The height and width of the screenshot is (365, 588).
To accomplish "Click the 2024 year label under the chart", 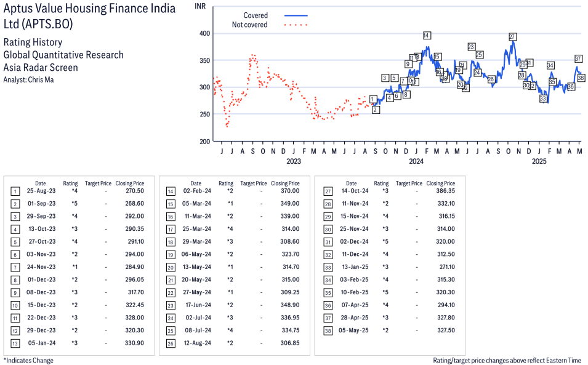I will (x=416, y=161).
